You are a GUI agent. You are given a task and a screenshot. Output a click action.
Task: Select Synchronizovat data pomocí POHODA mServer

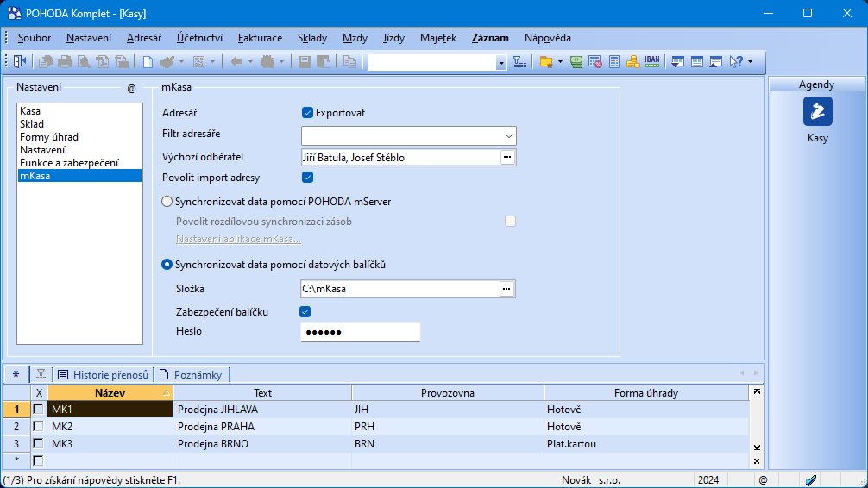tap(167, 202)
